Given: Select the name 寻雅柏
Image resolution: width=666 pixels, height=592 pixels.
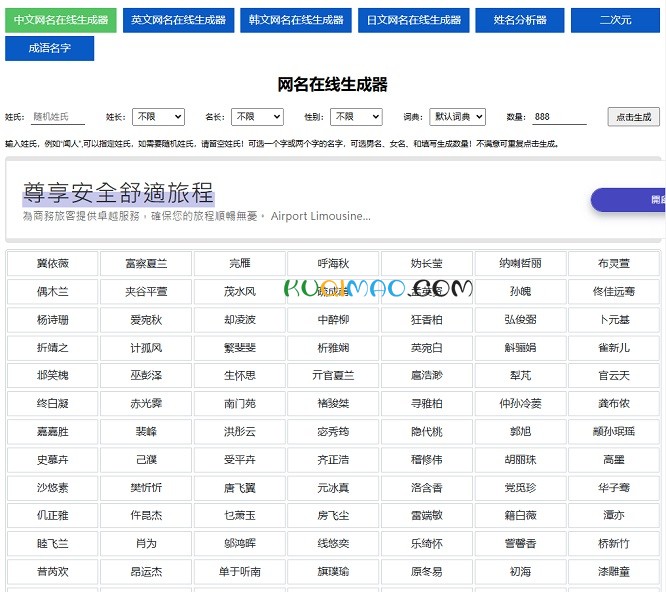Looking at the screenshot, I should click(x=427, y=403).
